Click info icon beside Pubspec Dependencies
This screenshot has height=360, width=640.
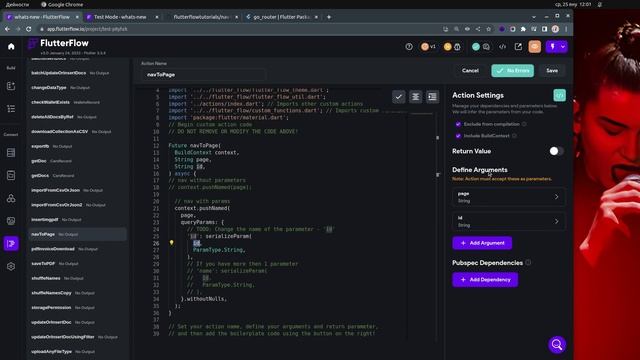click(528, 262)
